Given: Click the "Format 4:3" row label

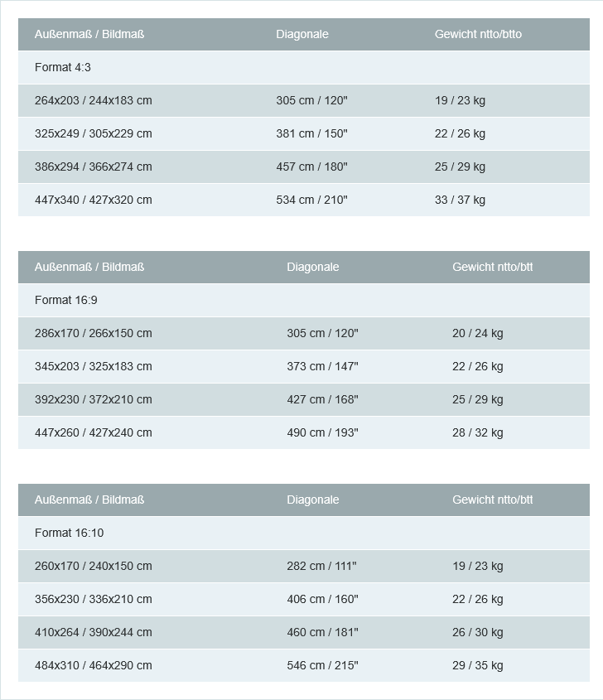Looking at the screenshot, I should (x=63, y=67).
